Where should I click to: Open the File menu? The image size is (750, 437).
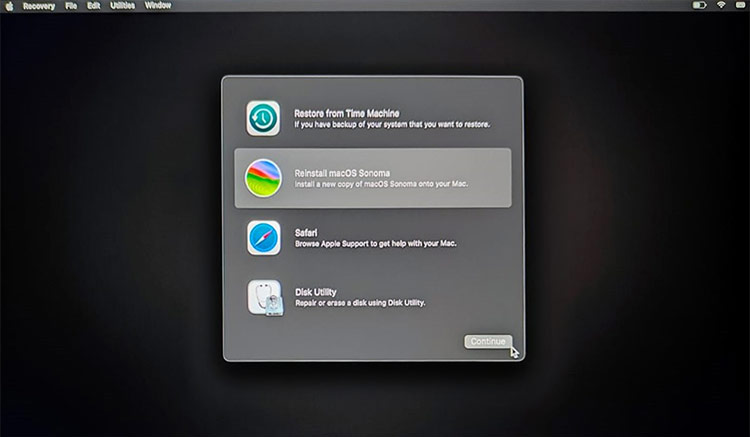point(71,6)
